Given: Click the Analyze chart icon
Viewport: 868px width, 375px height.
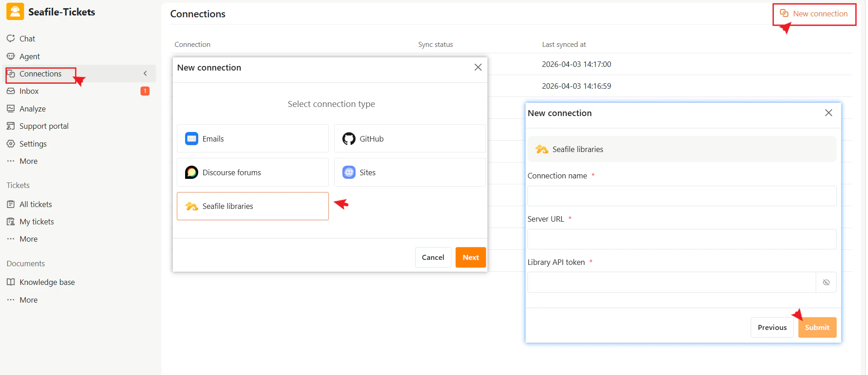Looking at the screenshot, I should (11, 108).
